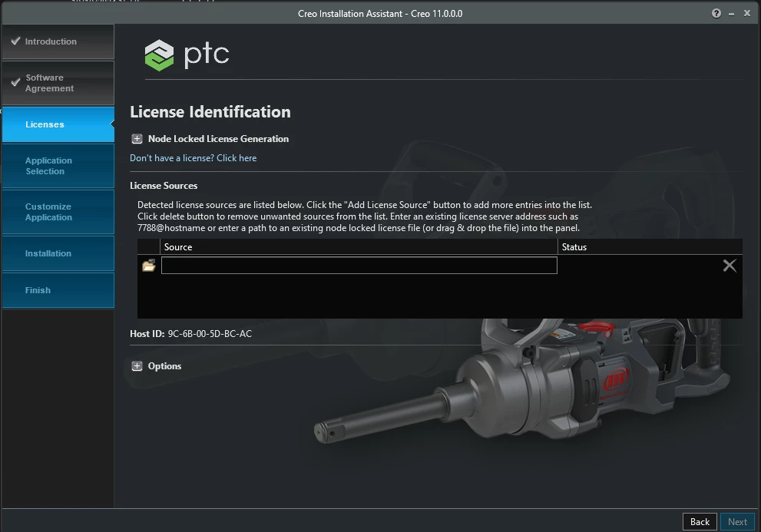Expand the Options section

pos(137,366)
